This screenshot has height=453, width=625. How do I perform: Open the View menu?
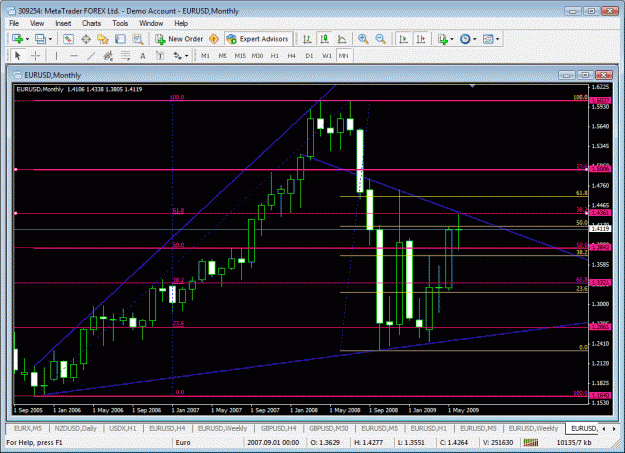point(37,24)
